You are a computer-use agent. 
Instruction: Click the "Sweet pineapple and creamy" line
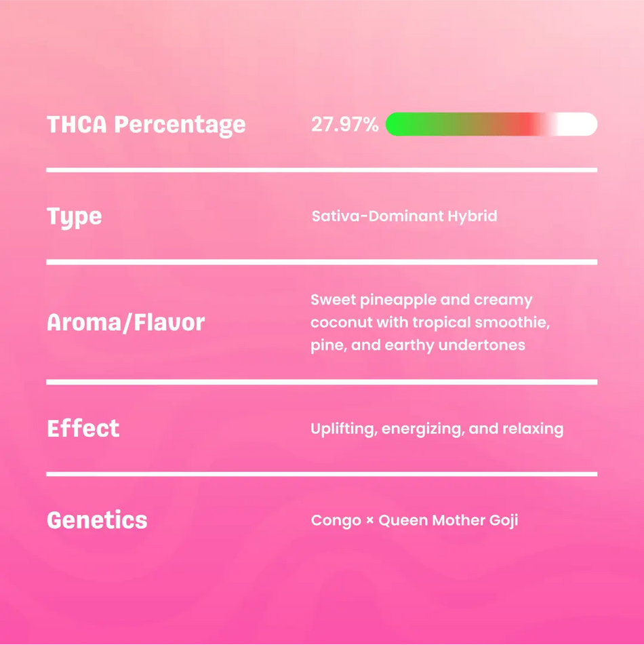(x=421, y=300)
